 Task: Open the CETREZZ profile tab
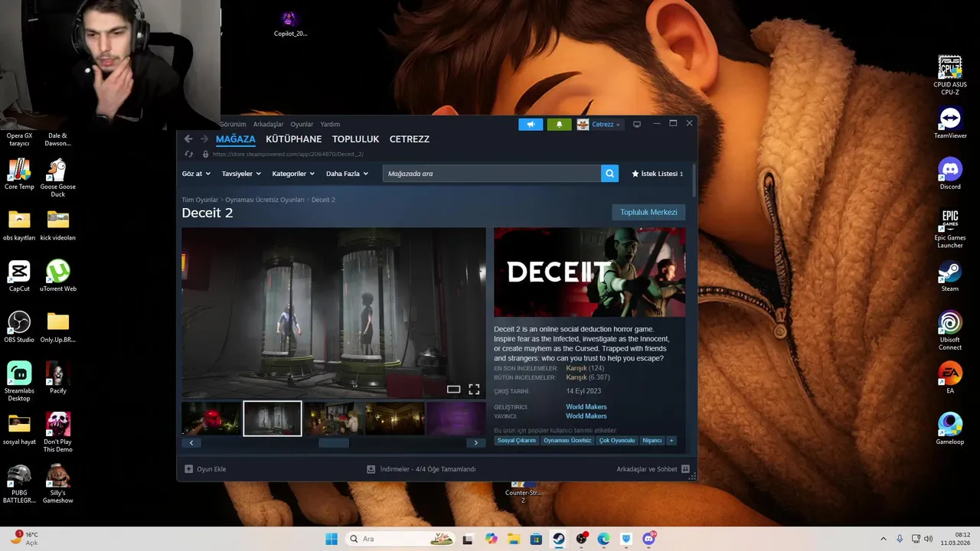tap(410, 139)
